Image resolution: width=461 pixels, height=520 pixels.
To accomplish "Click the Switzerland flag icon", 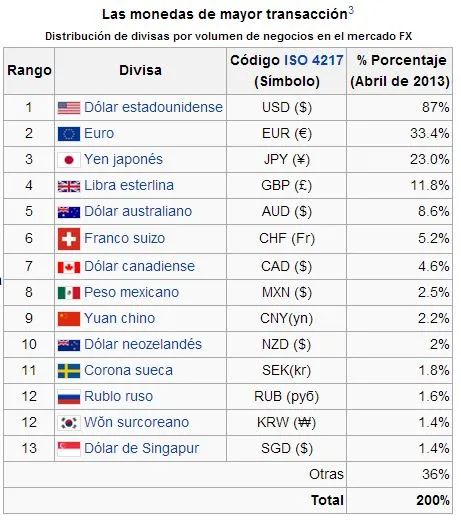I will point(69,239).
